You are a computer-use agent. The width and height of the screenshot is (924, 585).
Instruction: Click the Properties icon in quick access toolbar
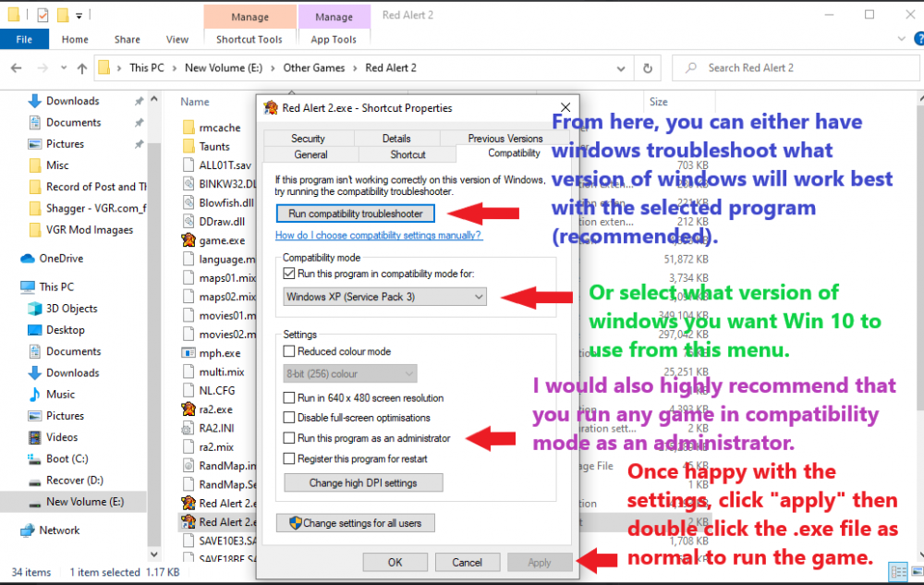43,15
